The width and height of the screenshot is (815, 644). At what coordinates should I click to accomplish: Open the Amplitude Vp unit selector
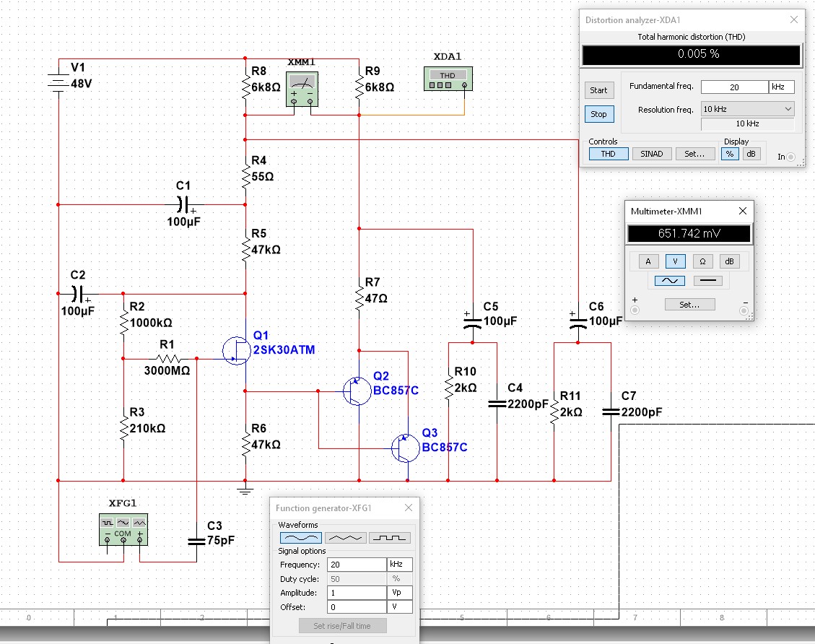click(x=400, y=593)
